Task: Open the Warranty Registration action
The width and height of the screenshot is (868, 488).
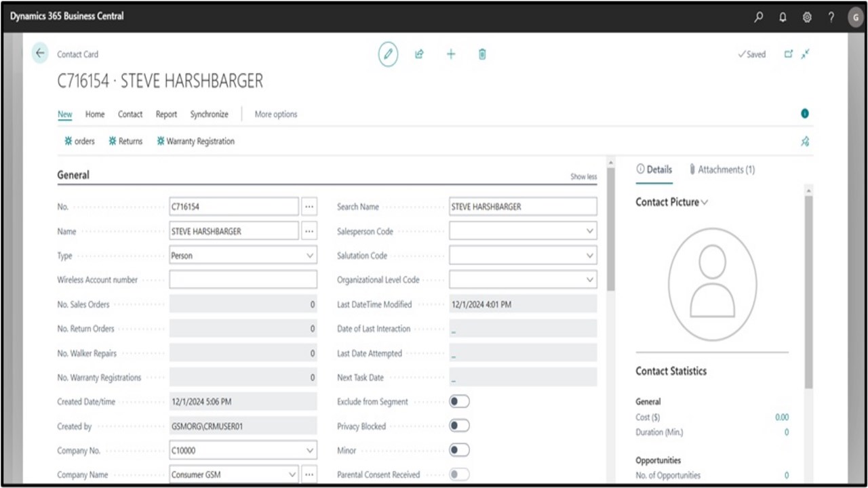Action: [x=196, y=142]
